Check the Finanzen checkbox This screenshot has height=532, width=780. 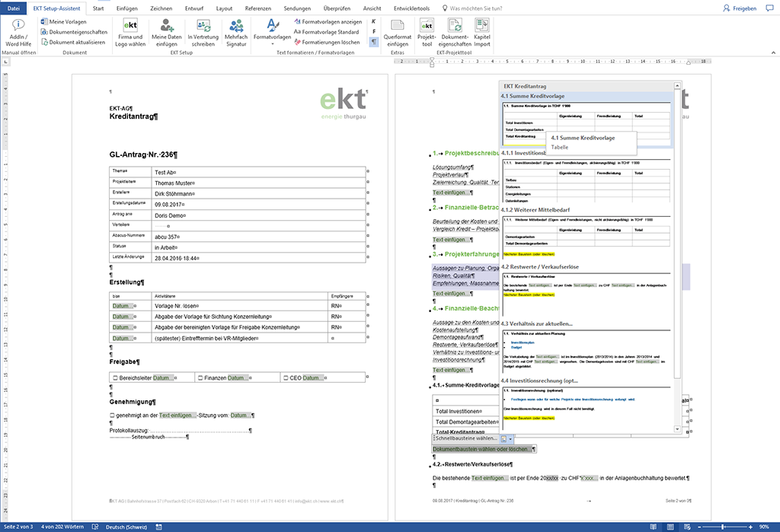(x=200, y=377)
